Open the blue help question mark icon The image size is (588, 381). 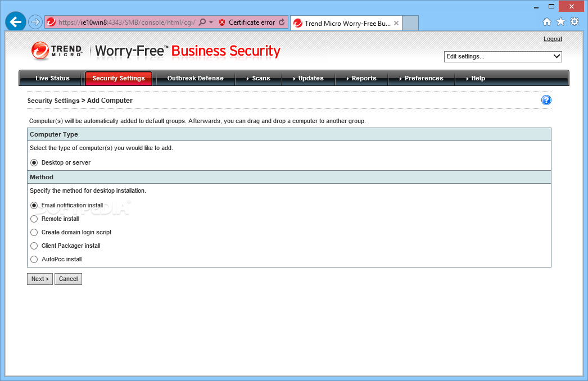(546, 100)
